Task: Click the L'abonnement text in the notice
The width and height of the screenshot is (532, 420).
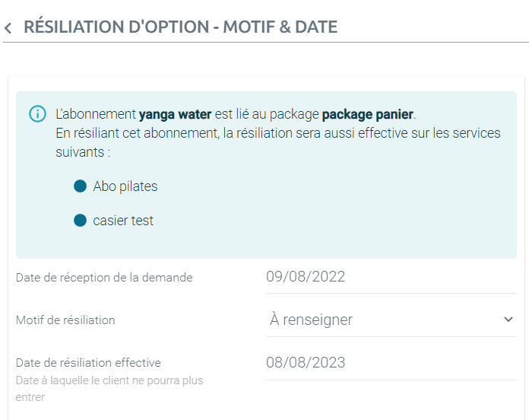Action: [x=96, y=114]
